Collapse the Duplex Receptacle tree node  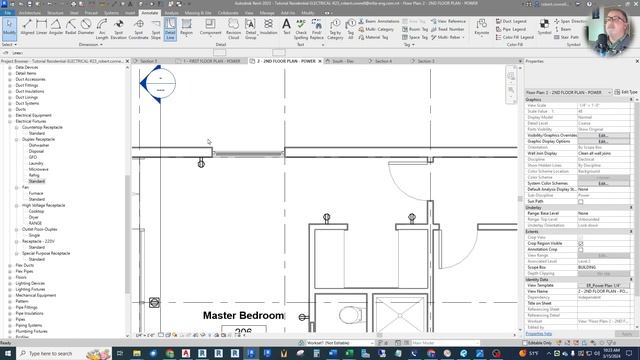click(17, 139)
